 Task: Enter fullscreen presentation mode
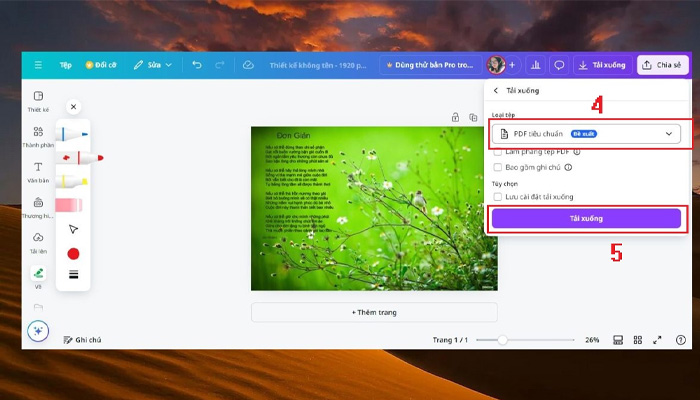click(657, 340)
